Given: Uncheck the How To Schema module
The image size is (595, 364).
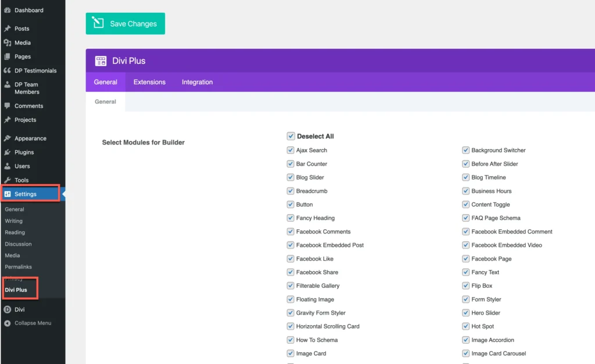Looking at the screenshot, I should pos(291,340).
